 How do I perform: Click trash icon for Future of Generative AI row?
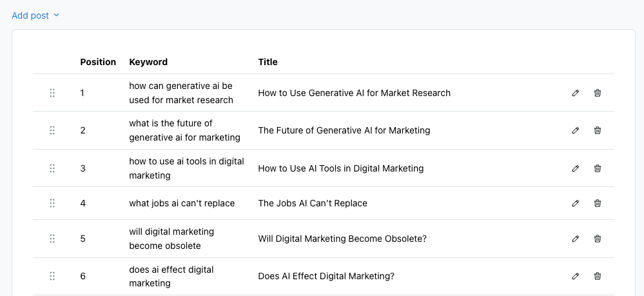point(598,130)
